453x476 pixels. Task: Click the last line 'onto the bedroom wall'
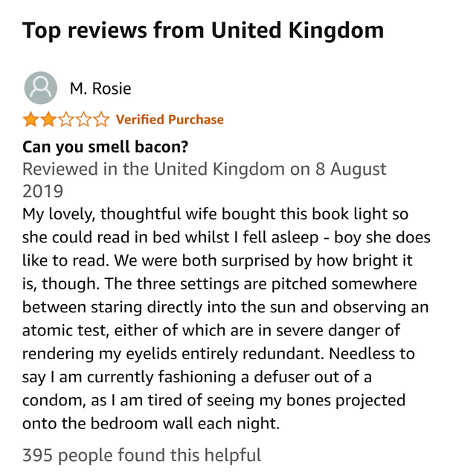pyautogui.click(x=151, y=423)
